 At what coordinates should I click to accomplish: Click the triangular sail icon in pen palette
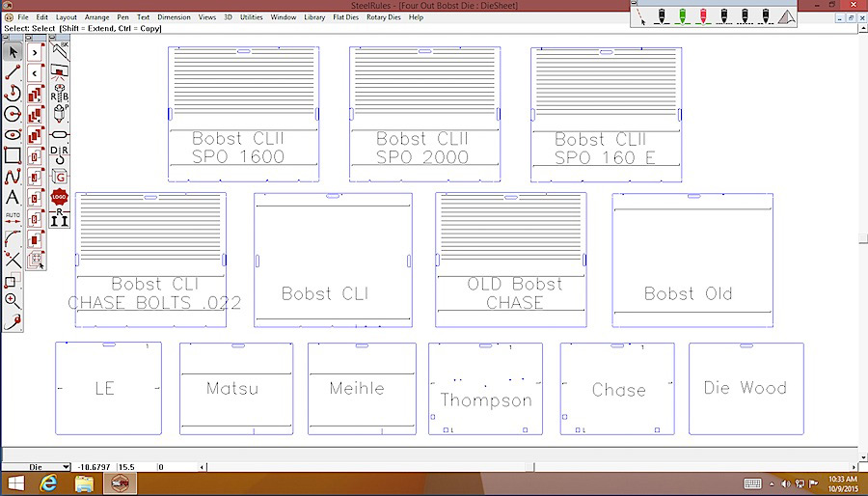pos(786,16)
